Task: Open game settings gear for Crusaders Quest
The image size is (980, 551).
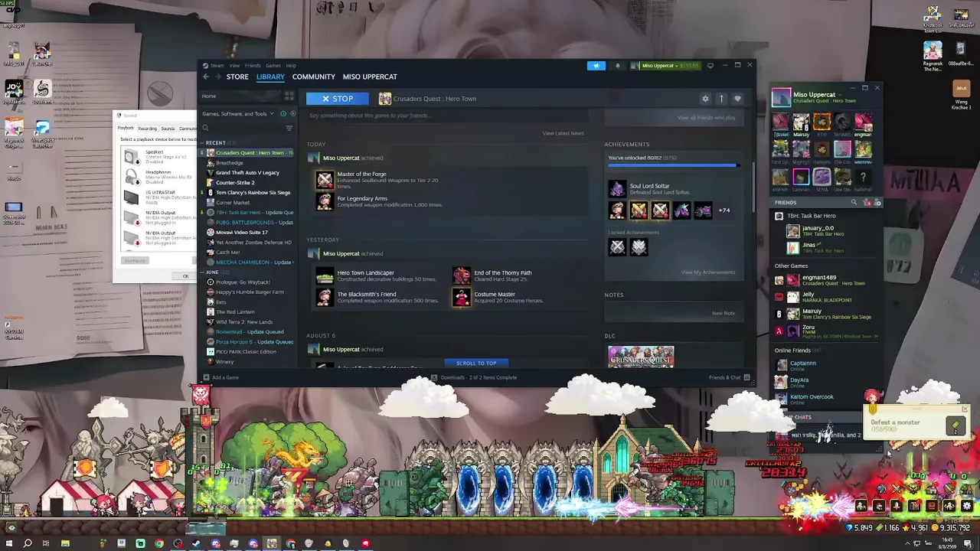Action: coord(705,99)
